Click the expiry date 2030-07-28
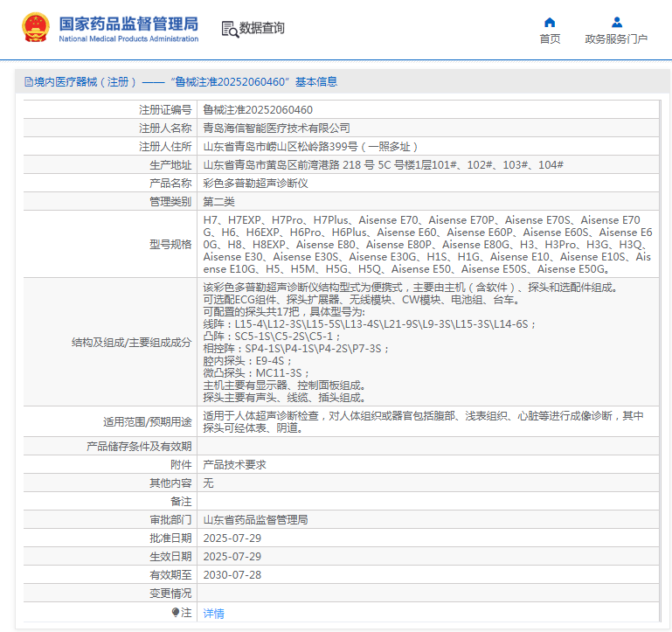The width and height of the screenshot is (672, 632). tap(232, 575)
